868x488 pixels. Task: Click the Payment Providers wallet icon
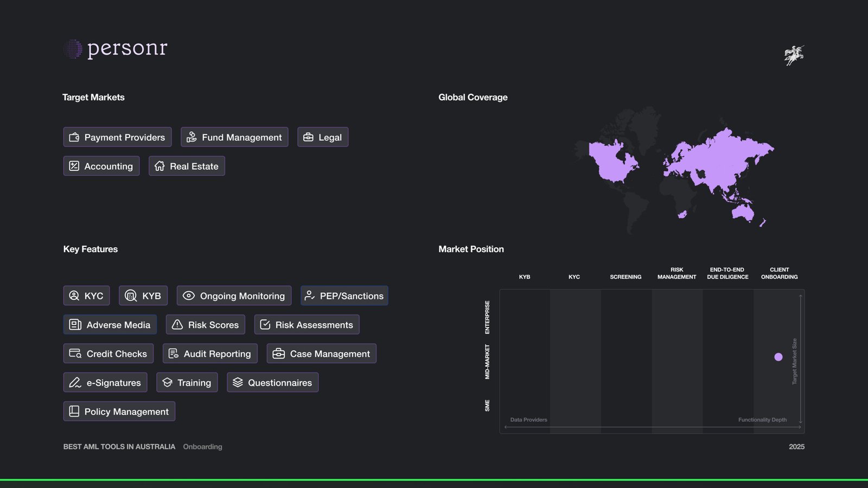coord(74,137)
